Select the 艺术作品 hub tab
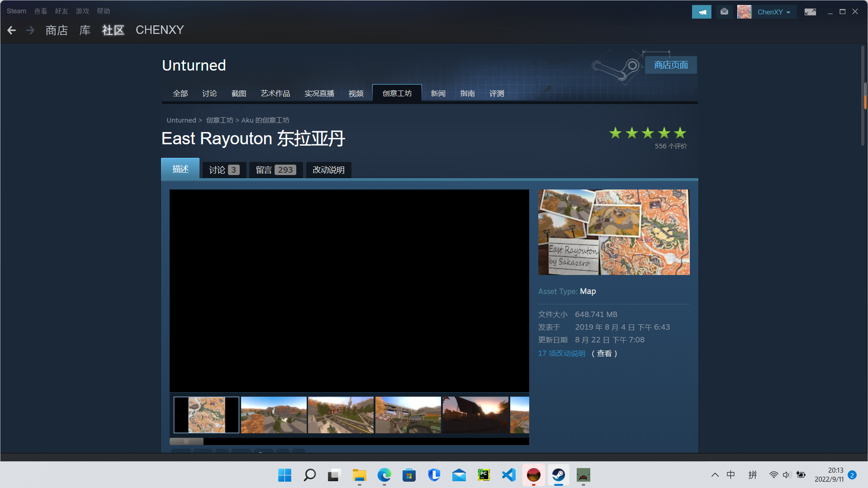The image size is (868, 488). (275, 94)
